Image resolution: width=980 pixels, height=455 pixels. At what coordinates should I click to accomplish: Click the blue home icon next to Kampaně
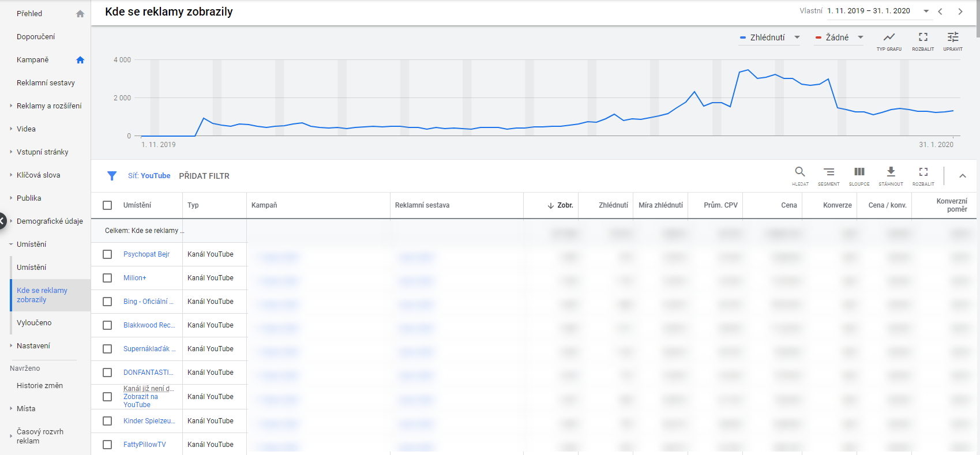[x=80, y=60]
